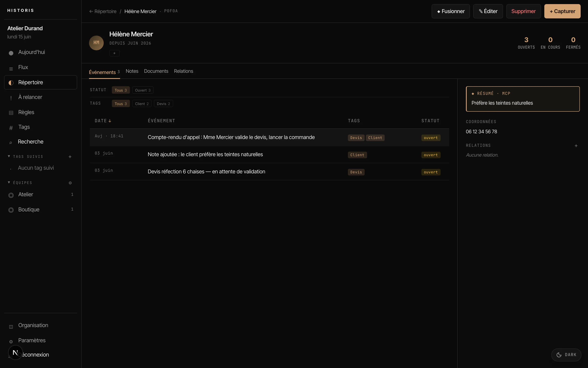Open the Paramètres gear icon
The image size is (588, 368).
pos(11,342)
